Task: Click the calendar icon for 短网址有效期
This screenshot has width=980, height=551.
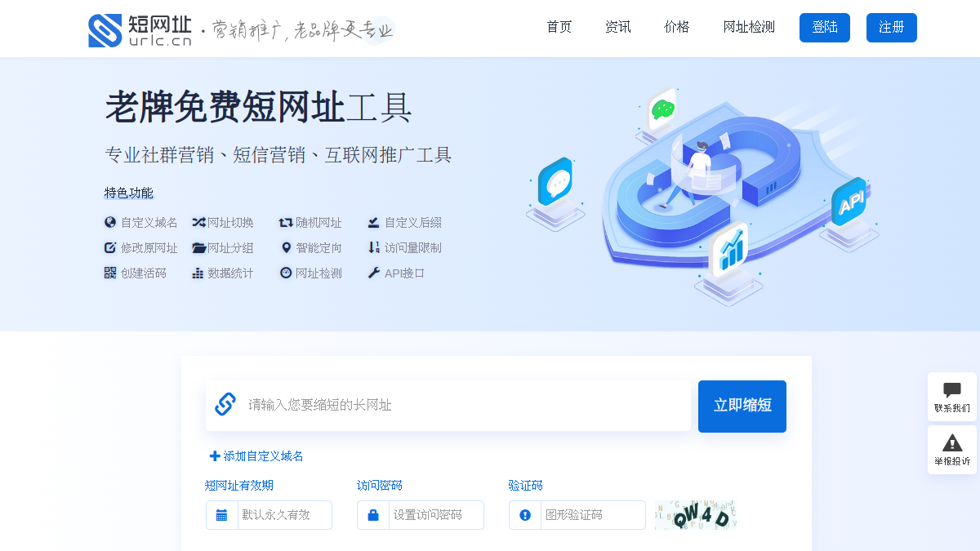Action: [x=221, y=515]
